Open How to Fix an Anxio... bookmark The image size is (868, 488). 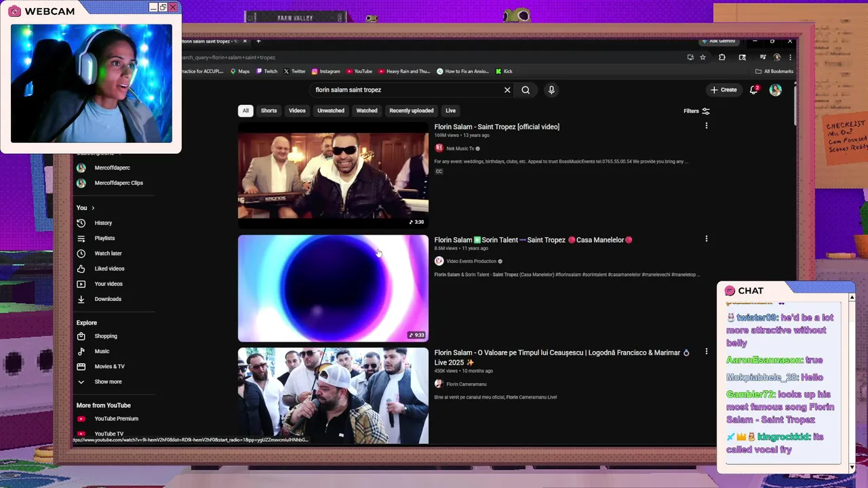(x=463, y=71)
